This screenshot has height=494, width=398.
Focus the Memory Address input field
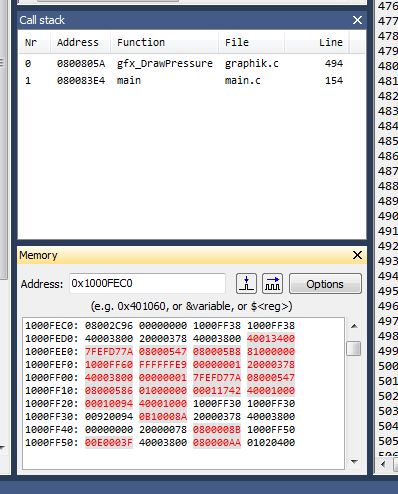pos(147,283)
